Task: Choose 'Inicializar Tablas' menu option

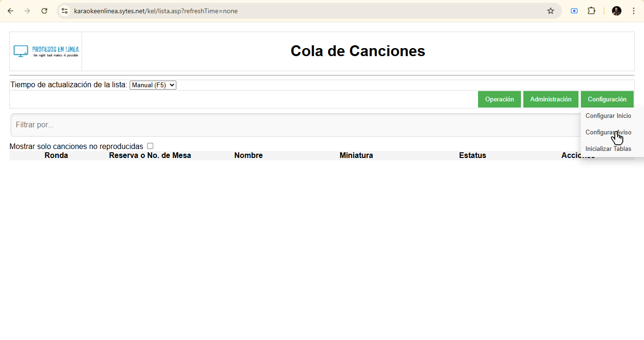Action: (x=608, y=149)
